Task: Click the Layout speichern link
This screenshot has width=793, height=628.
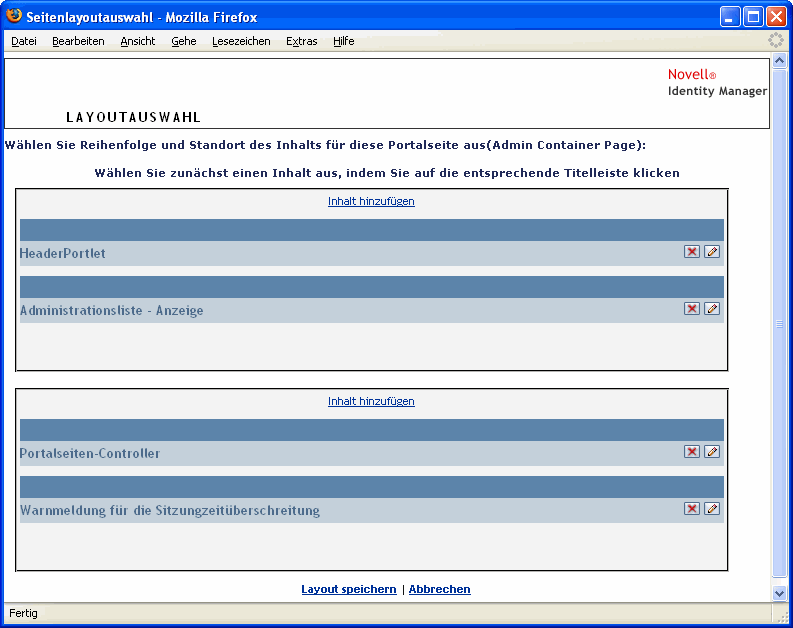Action: [349, 590]
